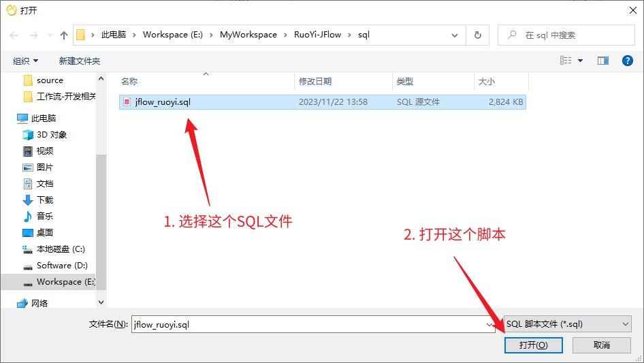Toggle the preview pane icon
Image resolution: width=644 pixels, height=363 pixels.
pyautogui.click(x=602, y=61)
